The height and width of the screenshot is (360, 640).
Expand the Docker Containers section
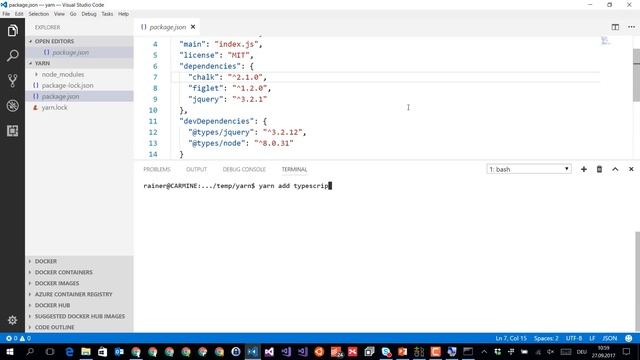[79, 272]
